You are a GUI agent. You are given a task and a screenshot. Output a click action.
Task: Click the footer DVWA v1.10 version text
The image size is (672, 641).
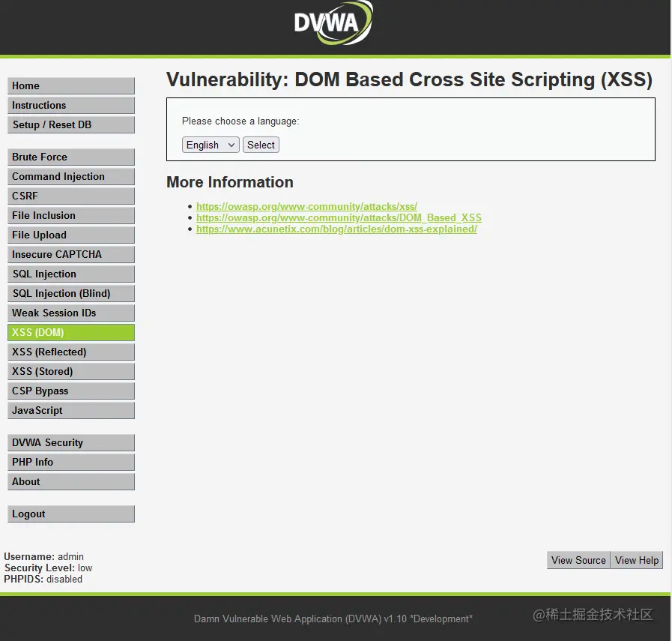pyautogui.click(x=333, y=619)
